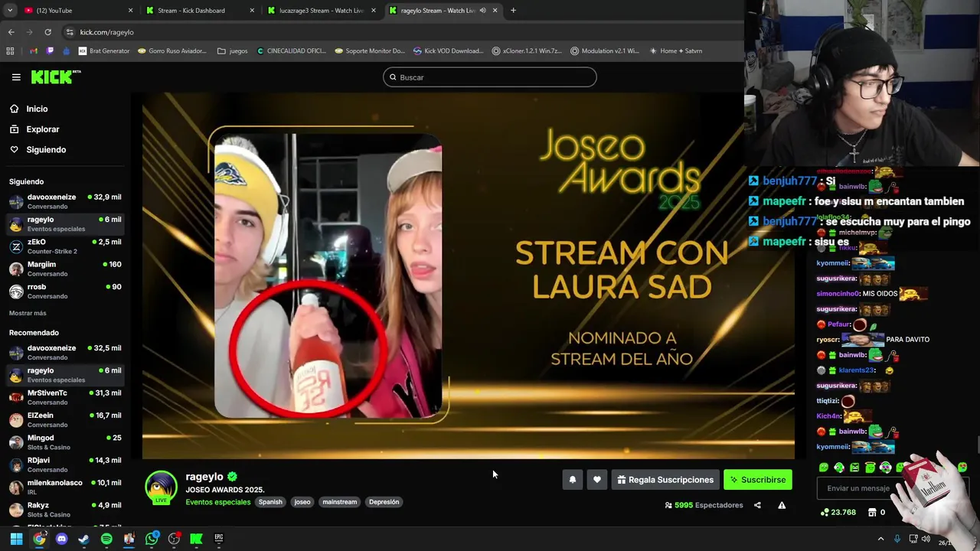Open Home Satvrn bookmark

675,51
